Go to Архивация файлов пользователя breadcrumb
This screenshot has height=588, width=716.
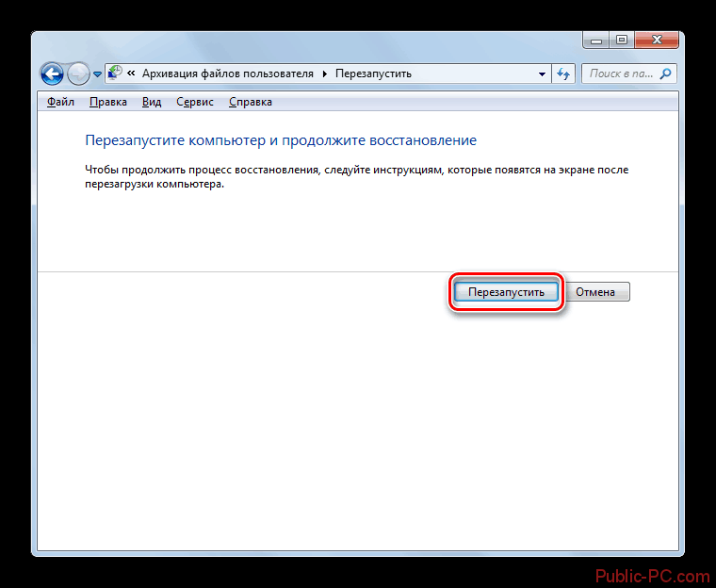point(229,73)
